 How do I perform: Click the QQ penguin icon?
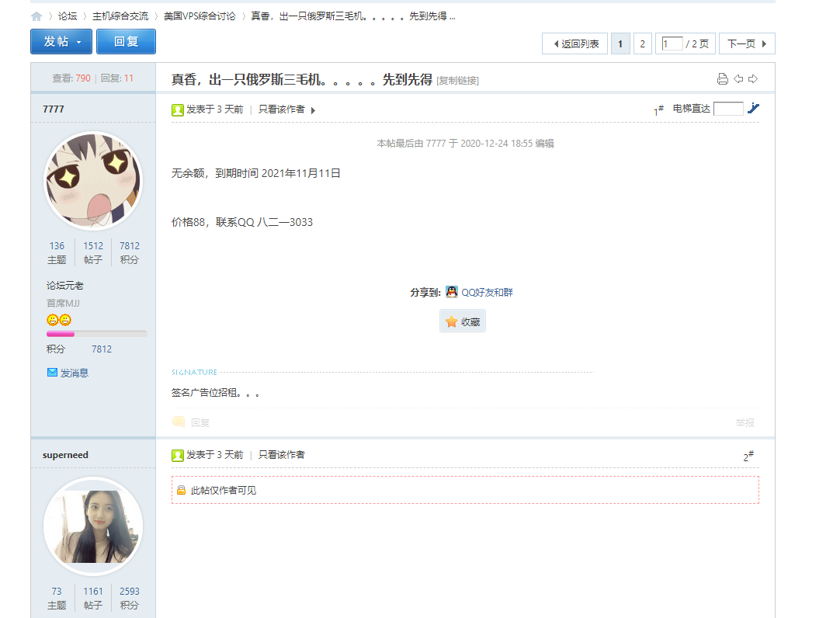coord(452,292)
